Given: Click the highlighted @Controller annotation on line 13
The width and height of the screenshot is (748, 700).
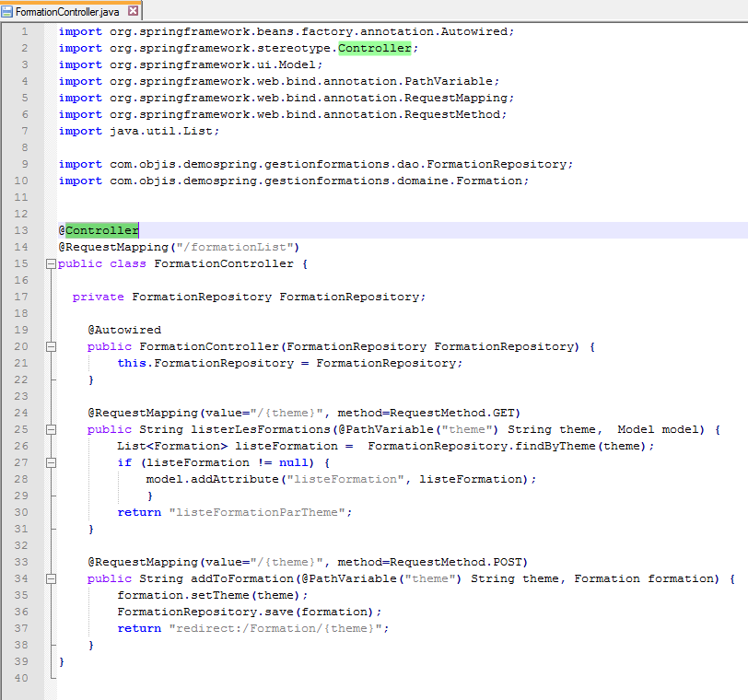Looking at the screenshot, I should [x=99, y=230].
